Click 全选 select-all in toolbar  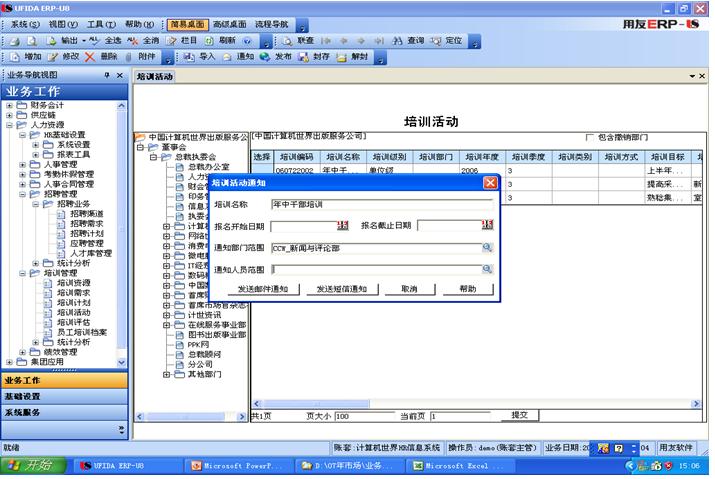pos(105,41)
